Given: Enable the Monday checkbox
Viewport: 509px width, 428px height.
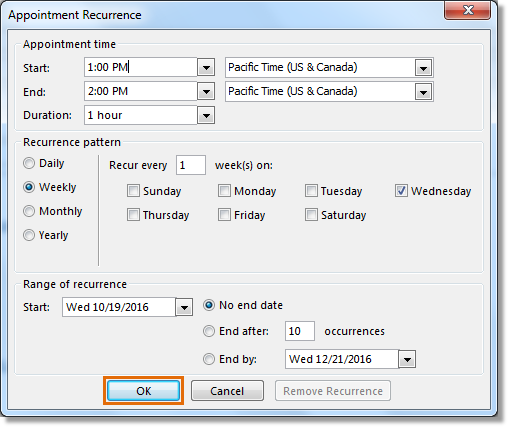Looking at the screenshot, I should point(224,191).
